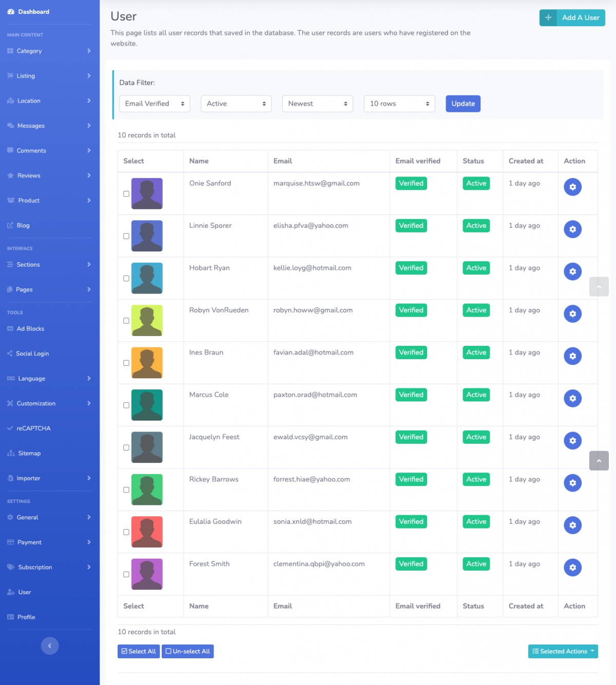The image size is (616, 685).
Task: Select the checkbox for Ines Braun
Action: [x=126, y=363]
